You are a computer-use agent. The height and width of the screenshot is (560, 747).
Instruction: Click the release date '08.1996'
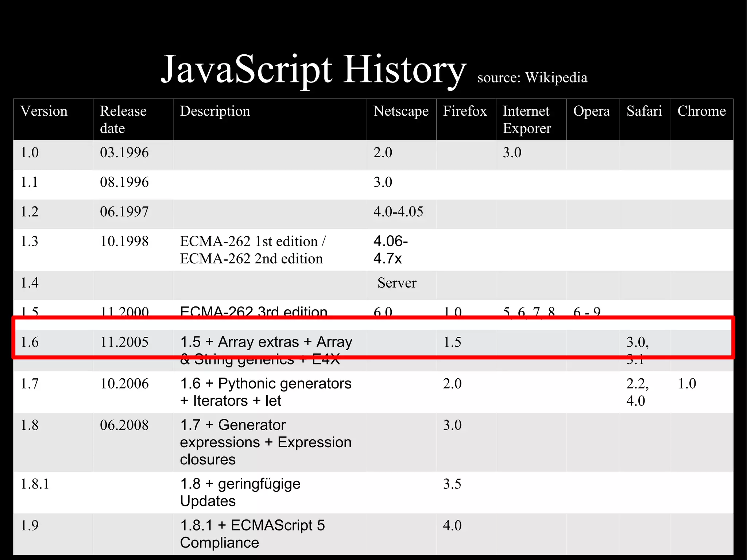tap(124, 182)
